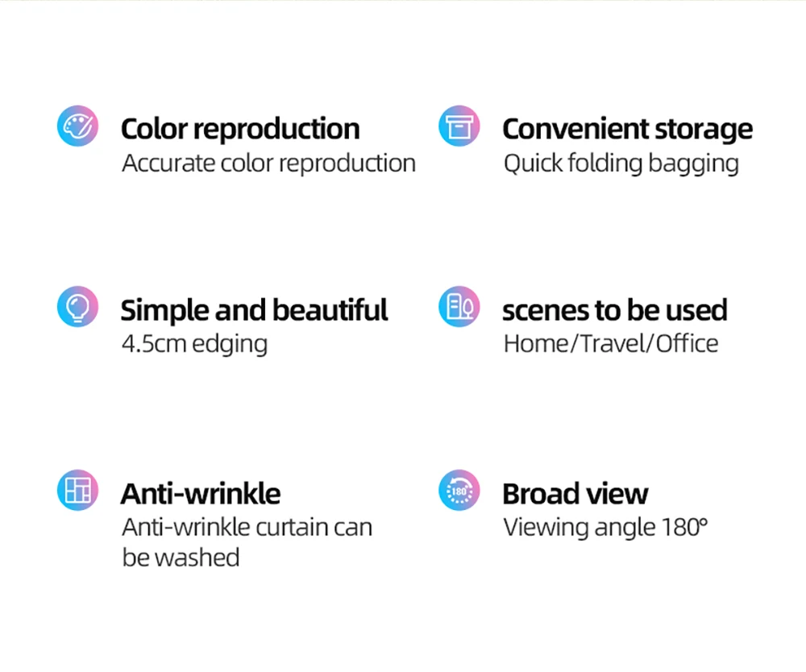Viewport: 806px width, 672px height.
Task: Select the Broad view heading
Action: point(575,494)
